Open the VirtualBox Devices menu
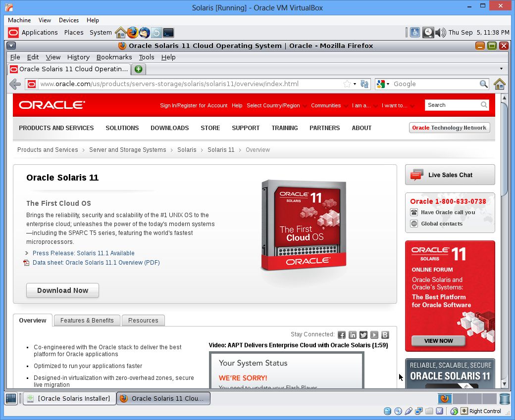 coord(69,20)
